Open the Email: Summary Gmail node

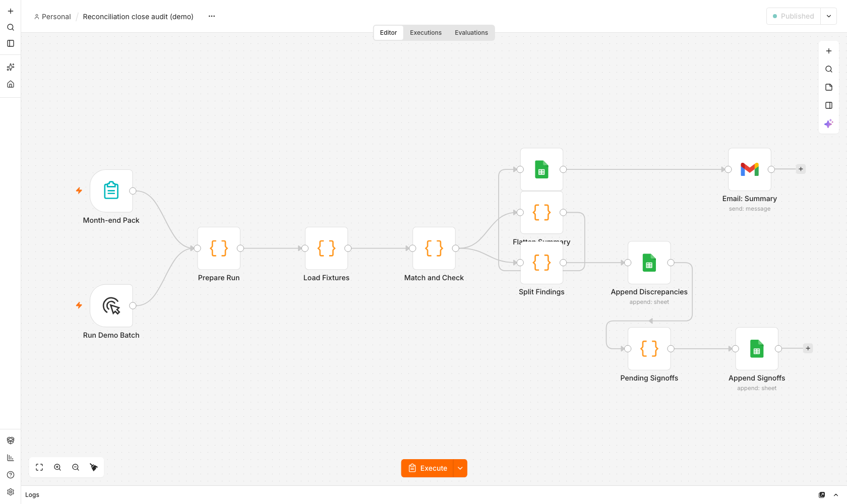click(750, 169)
